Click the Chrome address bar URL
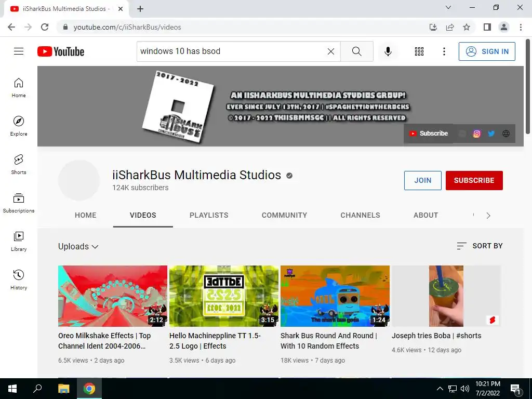The image size is (532, 399). [x=127, y=27]
